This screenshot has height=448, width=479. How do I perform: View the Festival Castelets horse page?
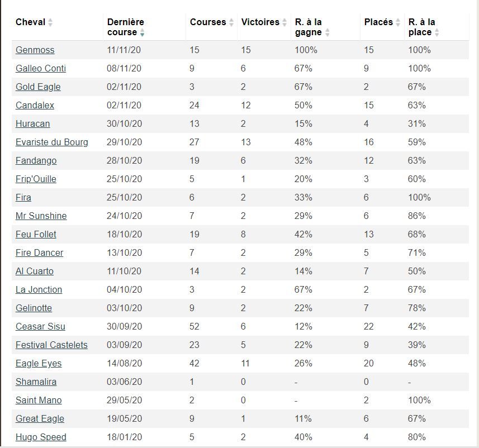point(51,345)
